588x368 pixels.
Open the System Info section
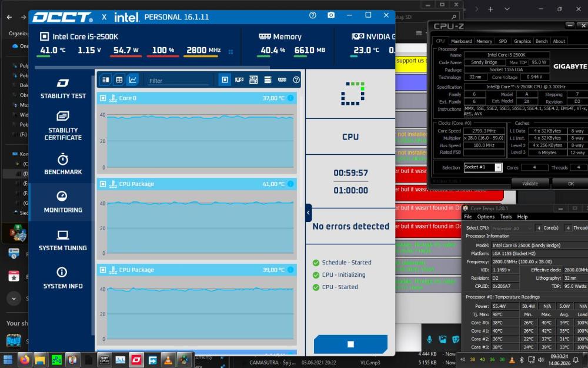click(x=63, y=279)
